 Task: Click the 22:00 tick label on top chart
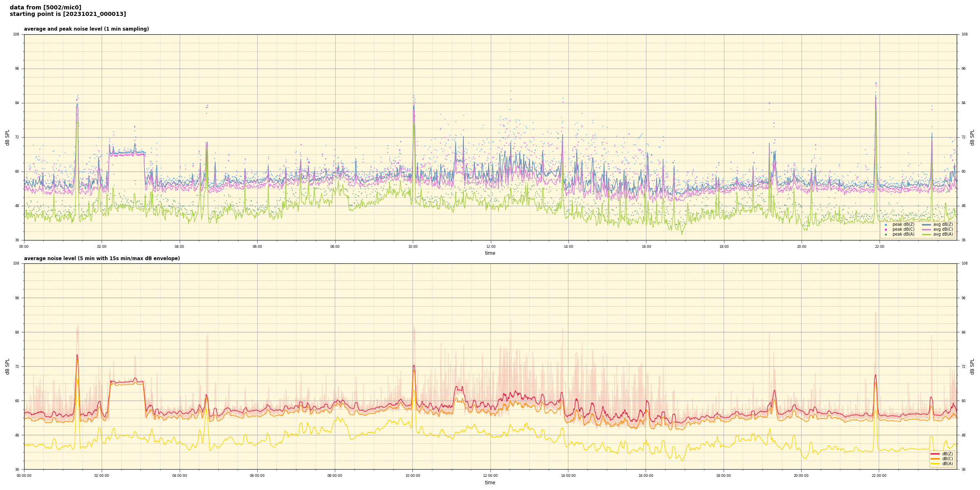(879, 247)
